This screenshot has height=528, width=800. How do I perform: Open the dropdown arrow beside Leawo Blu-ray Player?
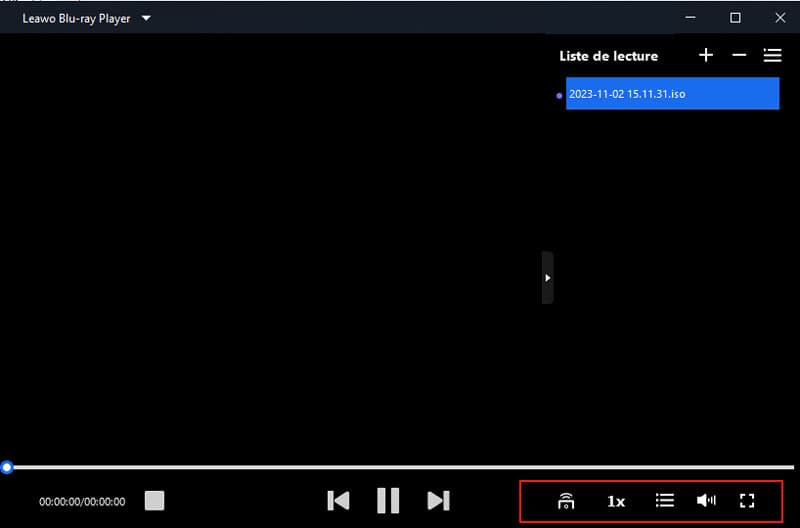coord(146,18)
